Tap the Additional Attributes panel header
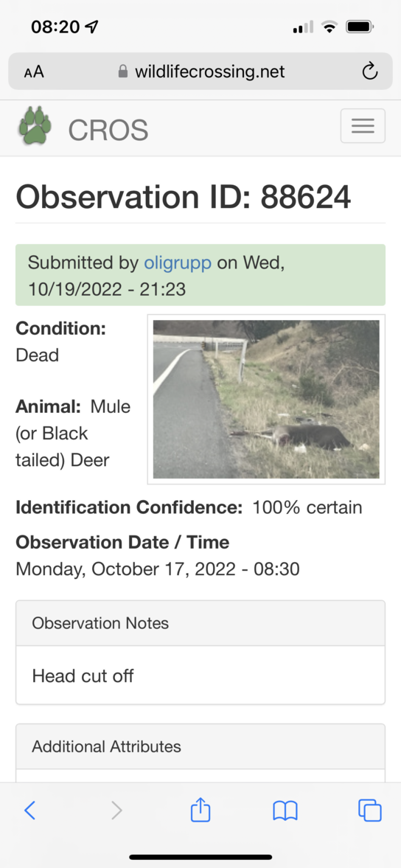The height and width of the screenshot is (868, 401). [x=200, y=747]
